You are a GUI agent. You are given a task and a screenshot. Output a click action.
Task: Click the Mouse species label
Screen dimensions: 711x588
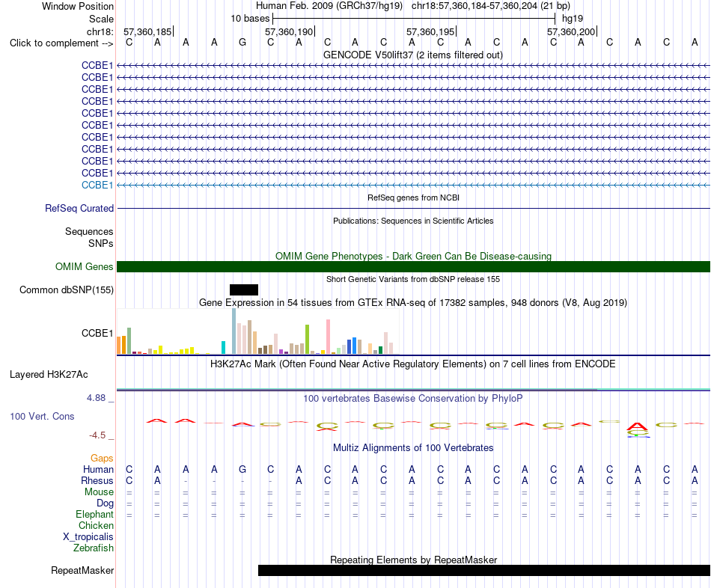[99, 492]
